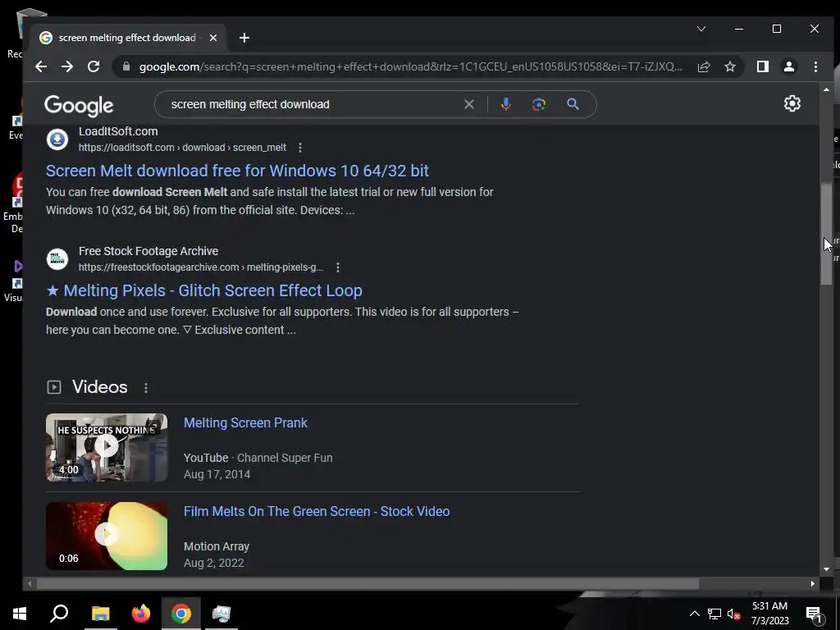The image size is (840, 630).
Task: Start a voice search with the microphone
Action: click(x=505, y=104)
